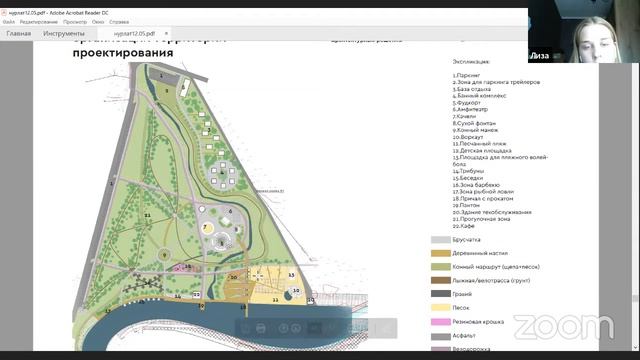Click the Песок yellow legend swatch
Screen dimensions: 640x360
[441, 308]
